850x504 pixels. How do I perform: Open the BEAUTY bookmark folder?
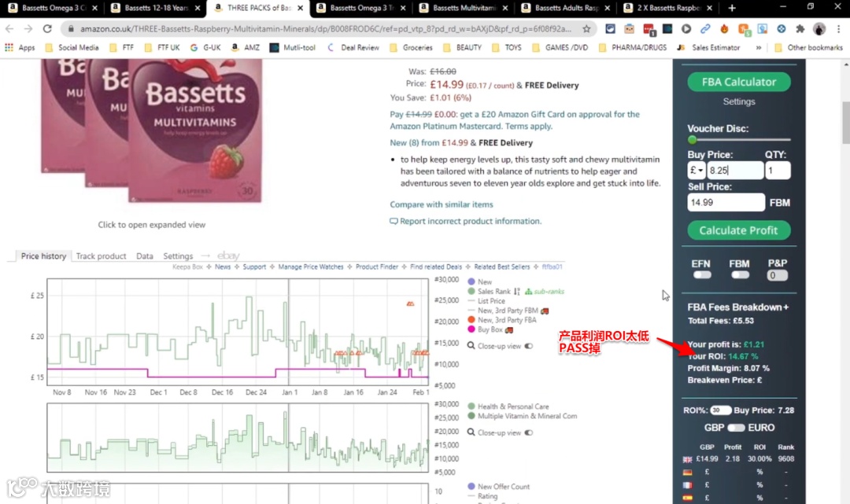(x=462, y=48)
